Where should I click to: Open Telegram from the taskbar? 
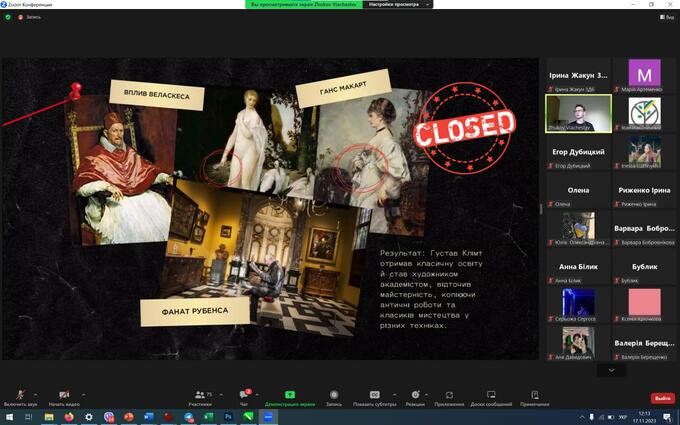click(x=189, y=417)
